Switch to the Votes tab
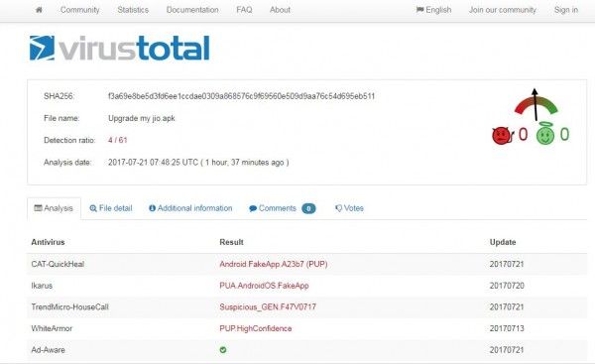Viewport: 595px width, 364px height. point(349,208)
